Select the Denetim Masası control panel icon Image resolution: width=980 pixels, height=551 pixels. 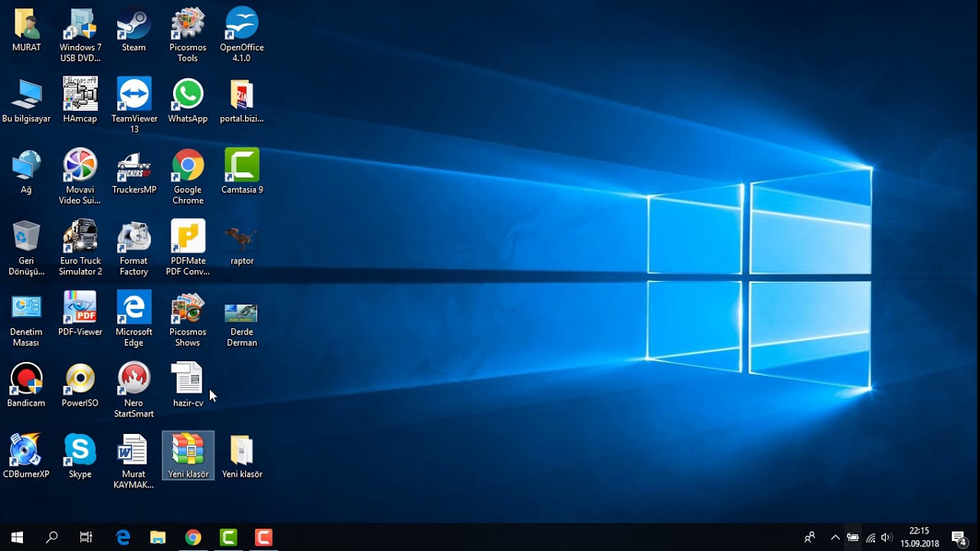(26, 319)
